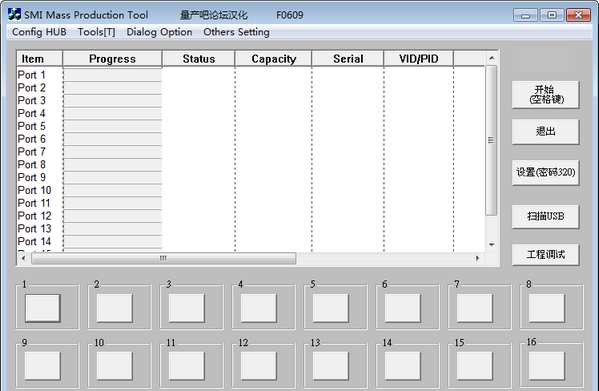
Task: Click the SMI application icon in title bar
Action: pyautogui.click(x=14, y=15)
